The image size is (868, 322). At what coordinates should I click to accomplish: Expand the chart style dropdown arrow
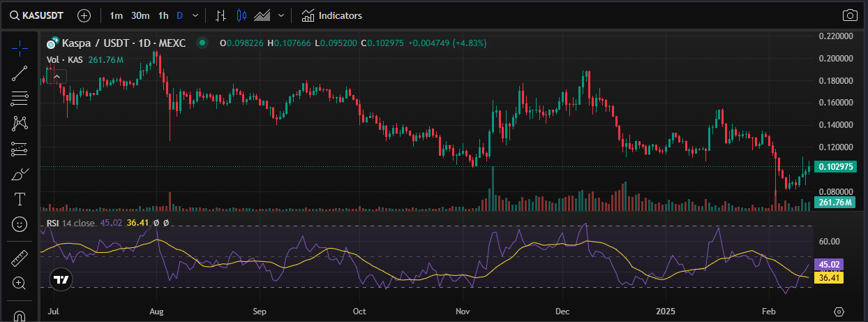point(281,15)
